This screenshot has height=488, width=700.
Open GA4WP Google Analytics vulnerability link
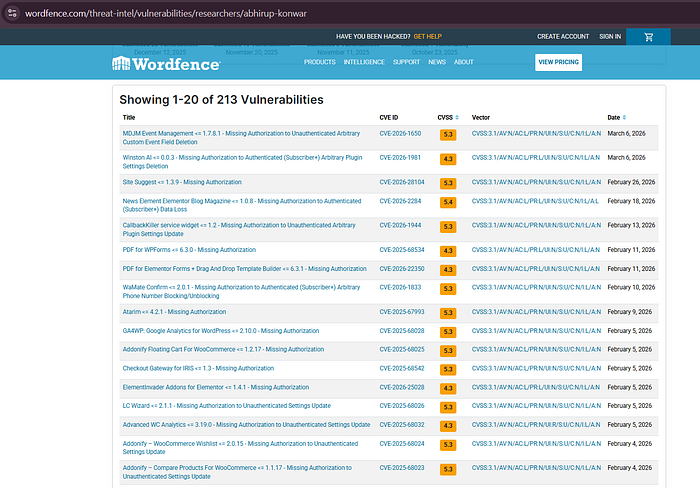click(221, 331)
